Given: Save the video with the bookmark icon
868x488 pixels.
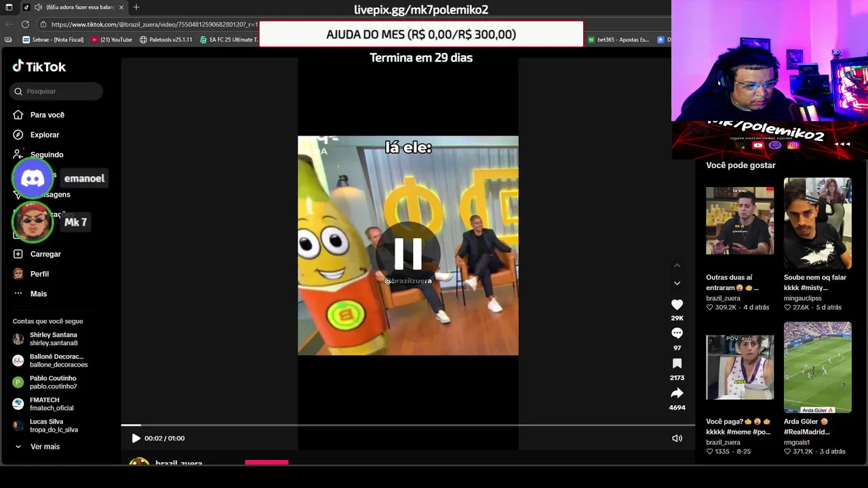Looking at the screenshot, I should coord(677,364).
